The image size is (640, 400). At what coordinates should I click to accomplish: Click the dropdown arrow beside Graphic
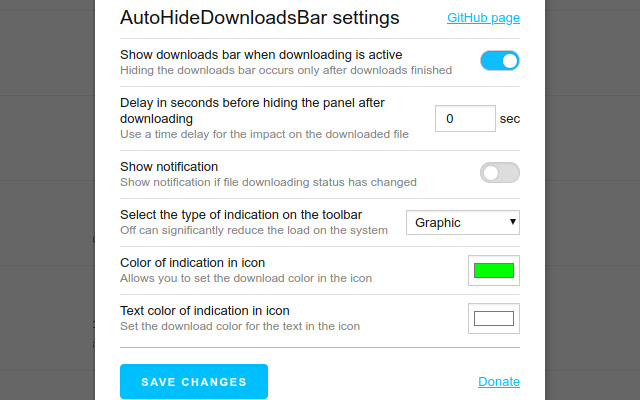(x=513, y=222)
